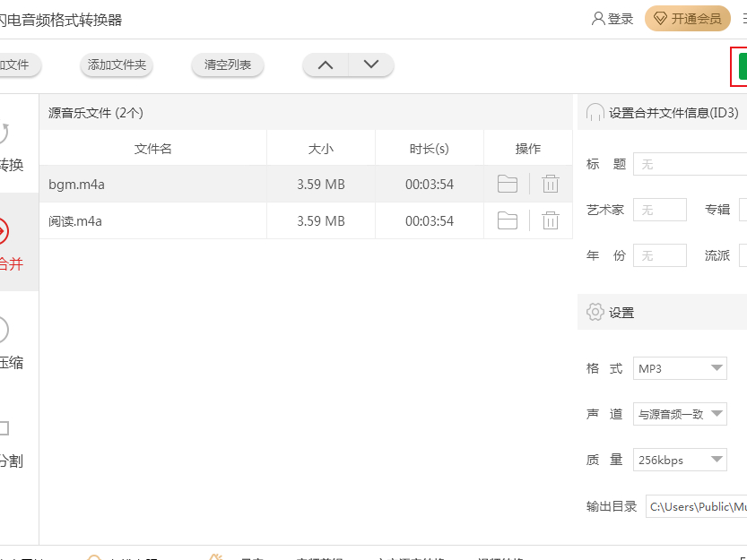Click 3.59 MB size in 阅读.m4a row

tap(321, 221)
